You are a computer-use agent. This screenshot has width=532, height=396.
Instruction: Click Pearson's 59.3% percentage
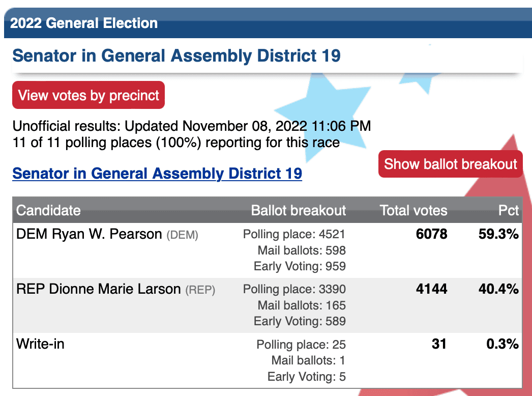(x=499, y=234)
